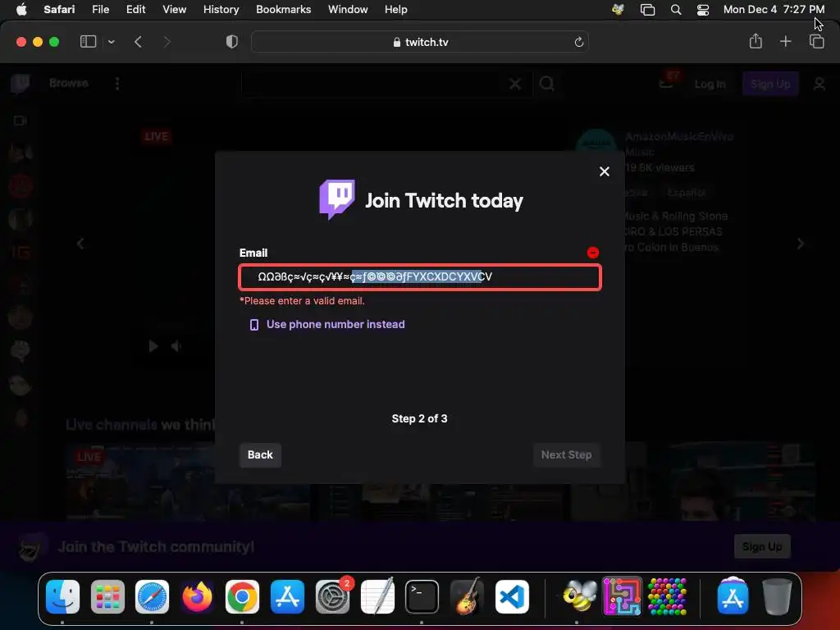This screenshot has height=630, width=840.
Task: Open Finder from the Dock
Action: pyautogui.click(x=62, y=596)
